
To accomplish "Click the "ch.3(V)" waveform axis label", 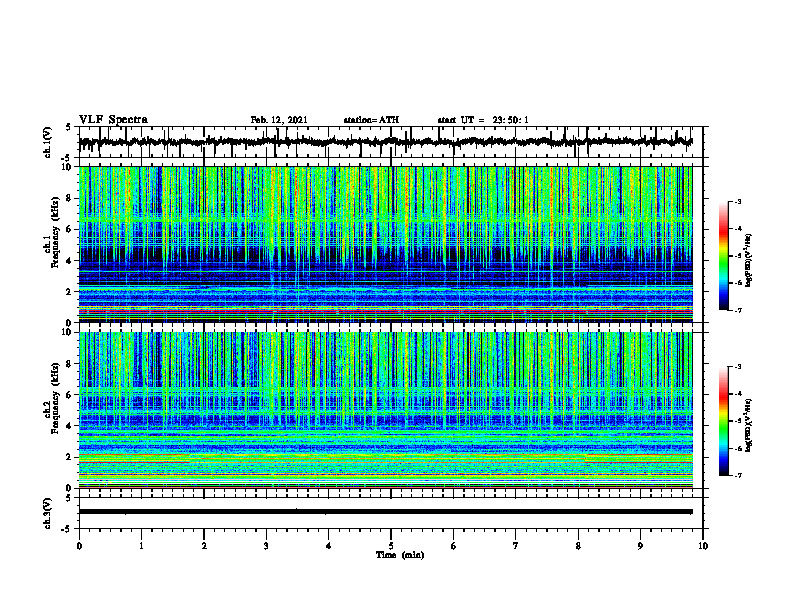I will (x=48, y=514).
